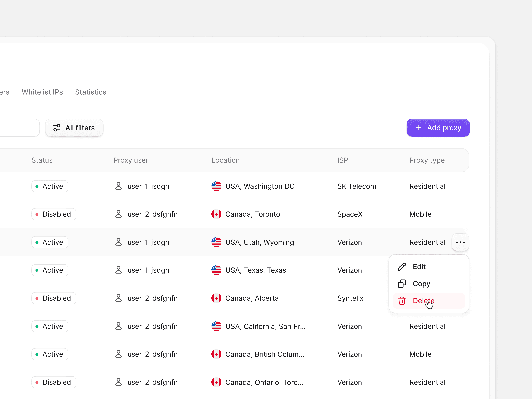Open the Whitelist IPs tab
Screen dimensions: 532x399
tap(42, 92)
